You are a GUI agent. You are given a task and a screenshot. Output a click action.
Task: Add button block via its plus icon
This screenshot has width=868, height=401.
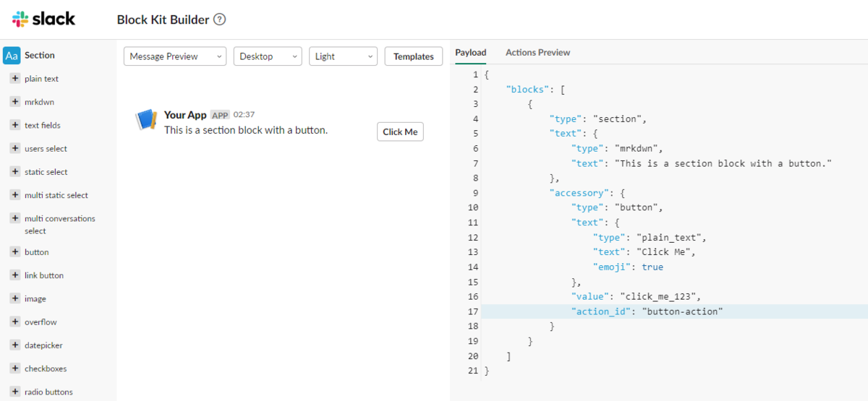coord(14,251)
